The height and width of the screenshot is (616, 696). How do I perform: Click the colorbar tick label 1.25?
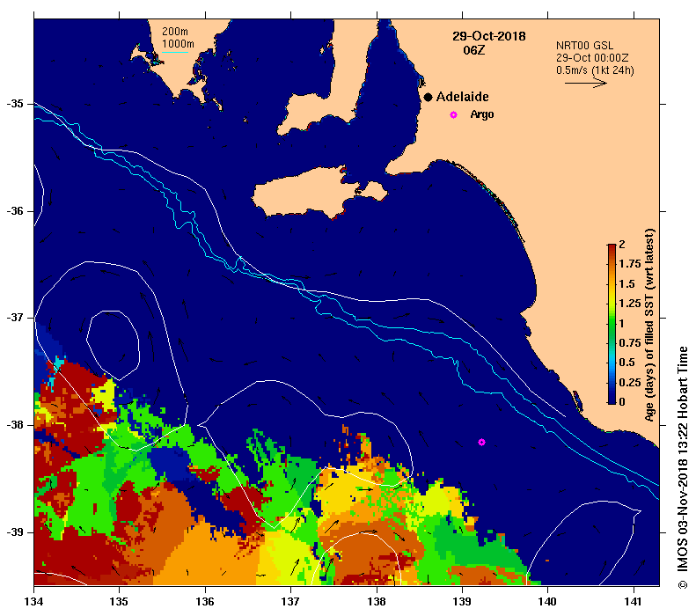coord(630,303)
